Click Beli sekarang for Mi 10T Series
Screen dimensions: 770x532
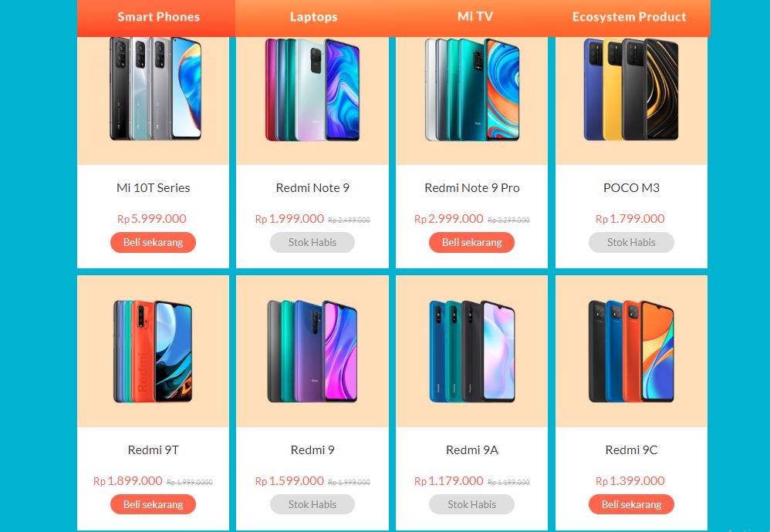tap(154, 242)
